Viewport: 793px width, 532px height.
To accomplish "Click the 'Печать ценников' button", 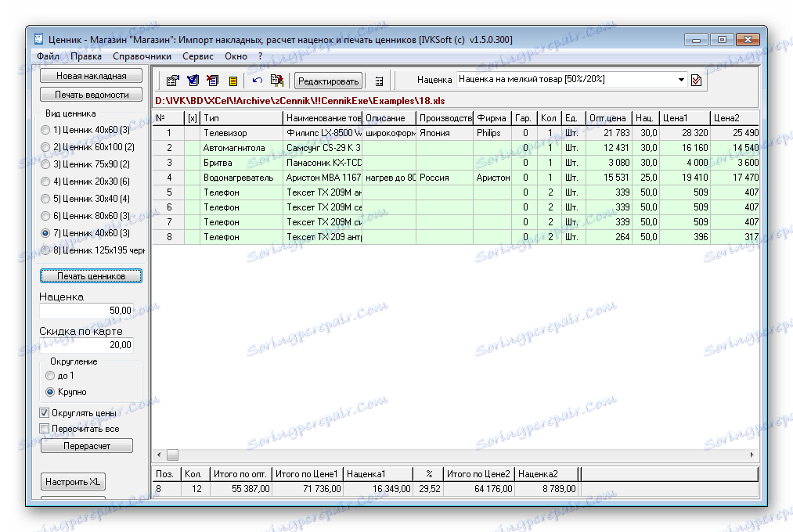I will (x=91, y=276).
